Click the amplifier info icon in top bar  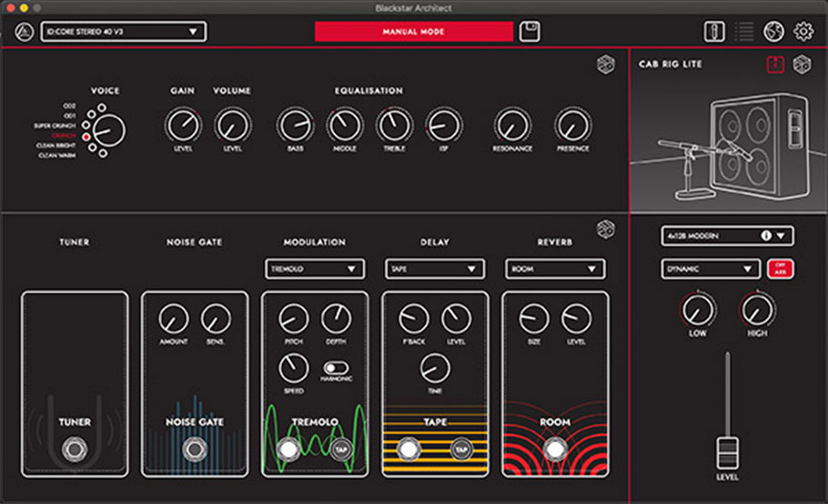point(714,32)
